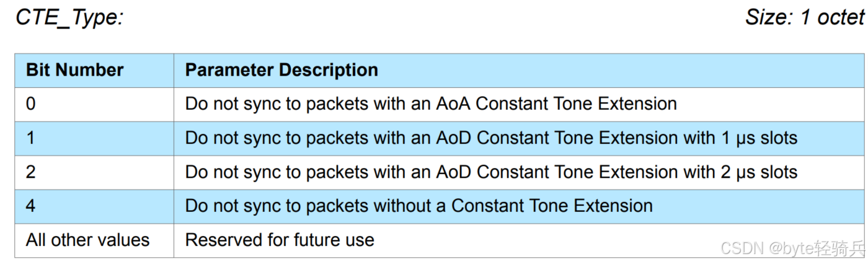Screen dimensions: 868x264
Task: Select the "All other values" cell
Action: point(87,240)
